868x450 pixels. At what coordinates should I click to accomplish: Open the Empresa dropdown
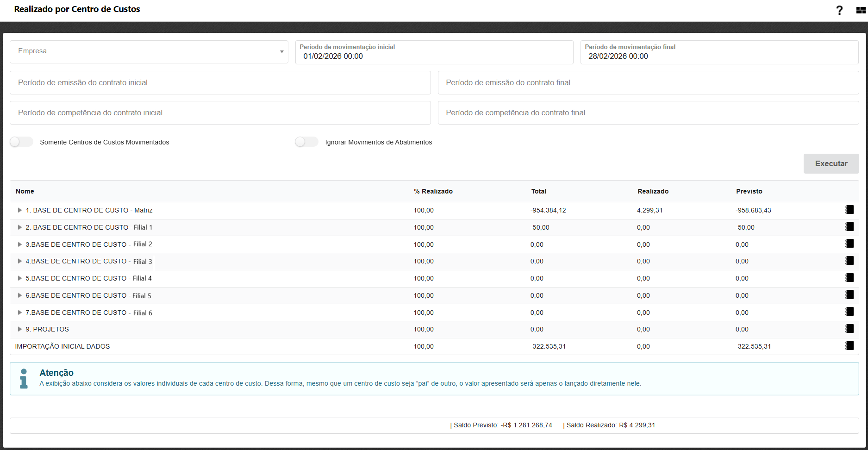click(x=149, y=51)
